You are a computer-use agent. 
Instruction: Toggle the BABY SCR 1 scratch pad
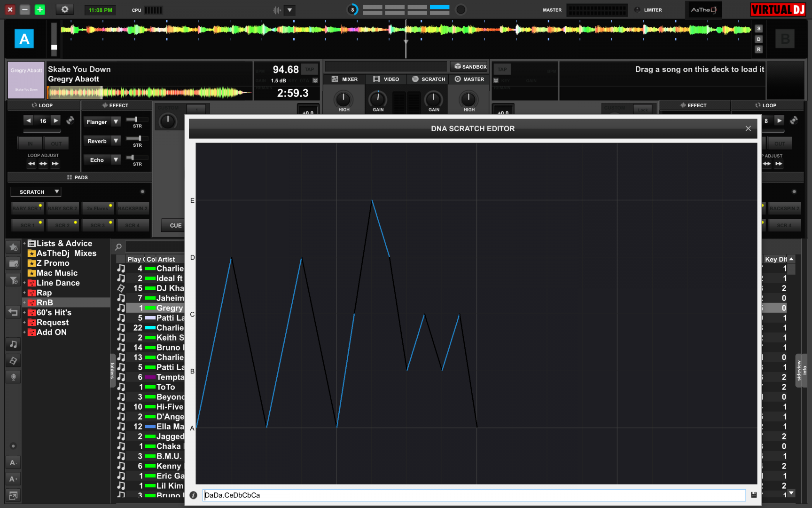click(27, 208)
